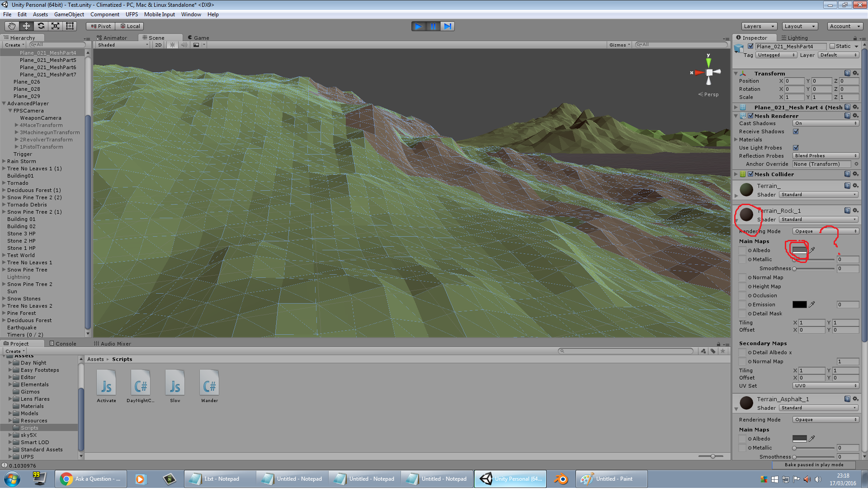Advance one frame with the Step button
Screen dimensions: 868x492
448,26
